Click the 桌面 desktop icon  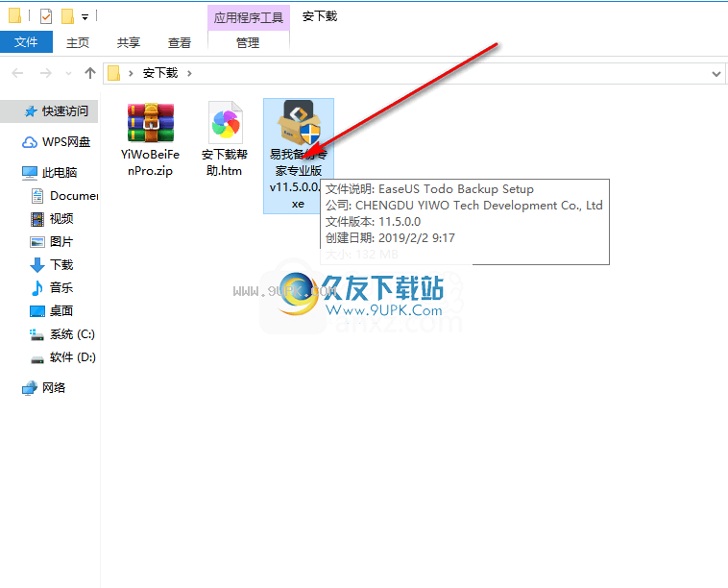37,311
